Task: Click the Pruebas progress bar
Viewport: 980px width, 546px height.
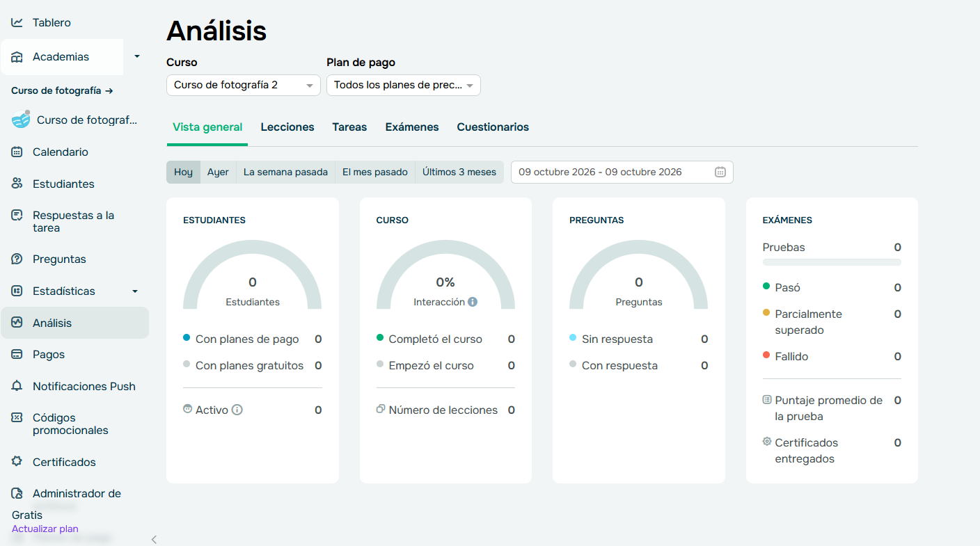Action: [x=832, y=262]
